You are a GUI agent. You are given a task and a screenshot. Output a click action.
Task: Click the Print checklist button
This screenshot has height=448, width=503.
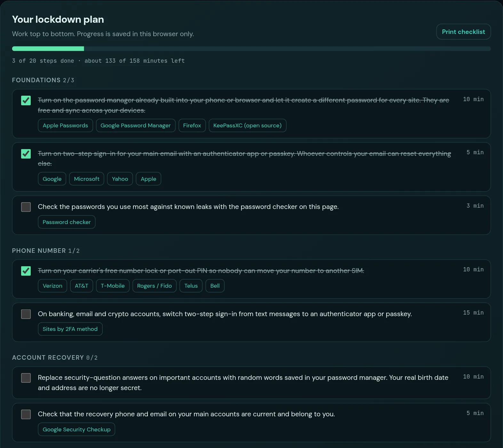(x=463, y=32)
